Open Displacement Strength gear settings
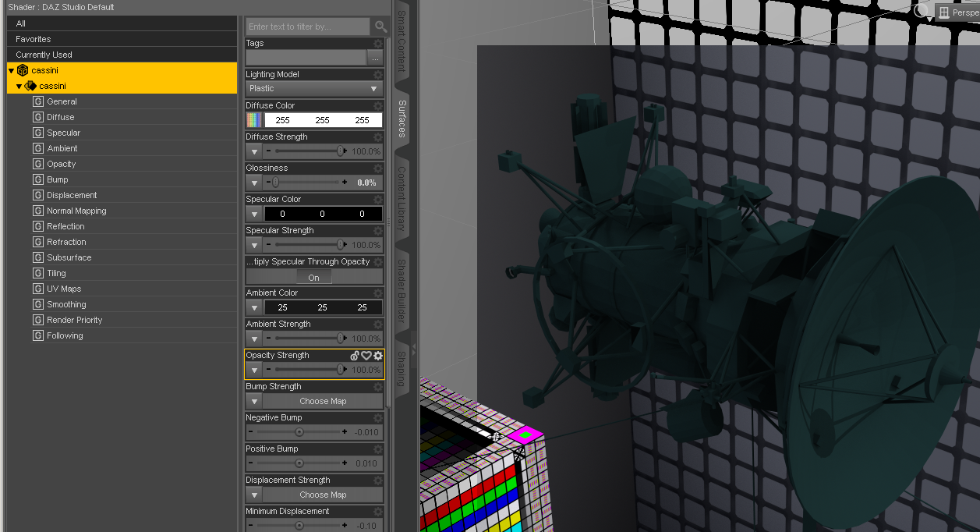This screenshot has height=532, width=980. coord(378,480)
